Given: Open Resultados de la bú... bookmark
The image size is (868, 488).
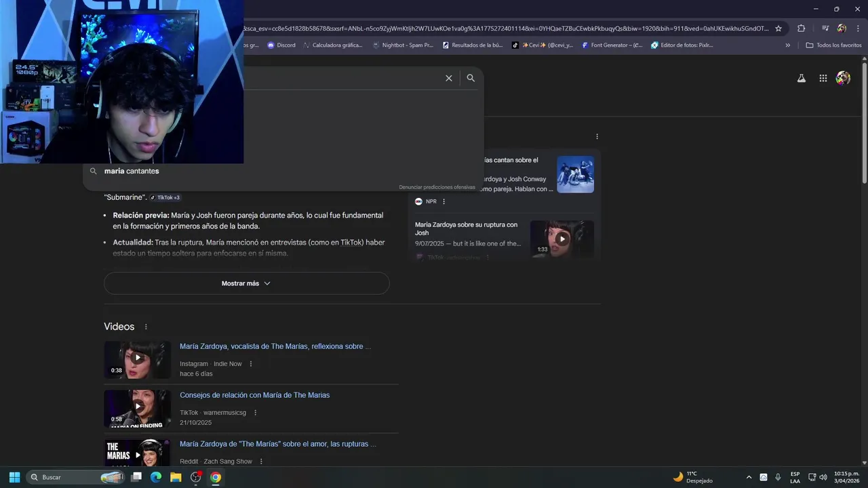Looking at the screenshot, I should pos(473,45).
